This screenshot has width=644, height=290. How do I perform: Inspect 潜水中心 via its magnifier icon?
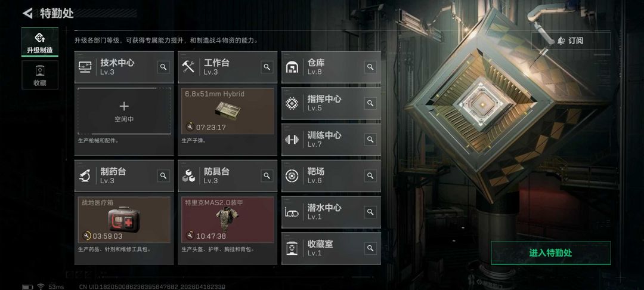tap(370, 212)
